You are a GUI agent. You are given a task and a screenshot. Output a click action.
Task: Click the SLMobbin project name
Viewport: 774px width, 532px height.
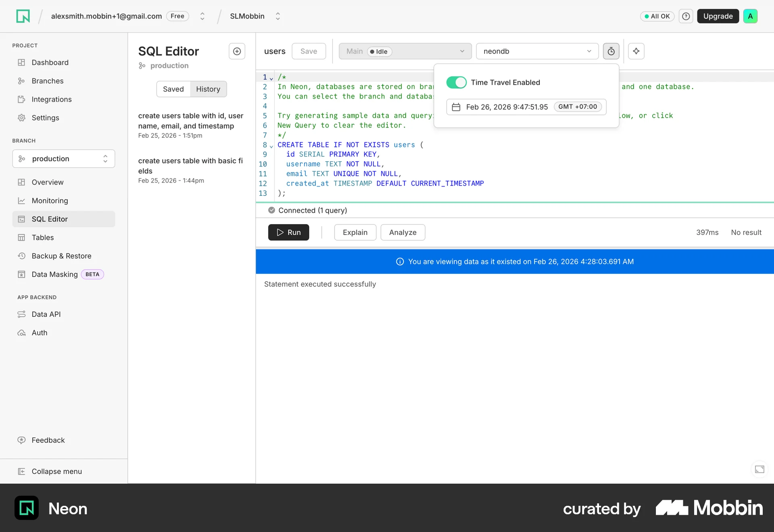pos(247,16)
